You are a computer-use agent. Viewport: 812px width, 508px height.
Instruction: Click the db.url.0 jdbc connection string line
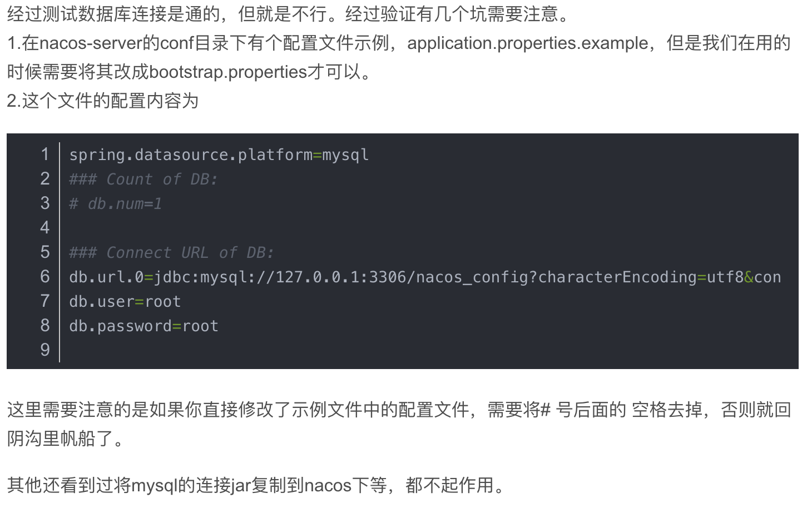[425, 277]
